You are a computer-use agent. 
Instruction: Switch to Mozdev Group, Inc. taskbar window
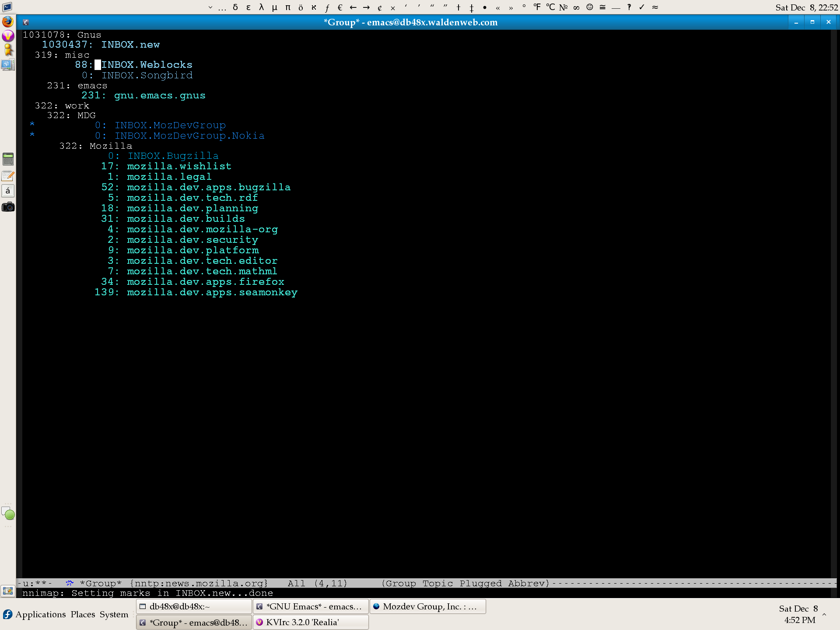click(428, 606)
